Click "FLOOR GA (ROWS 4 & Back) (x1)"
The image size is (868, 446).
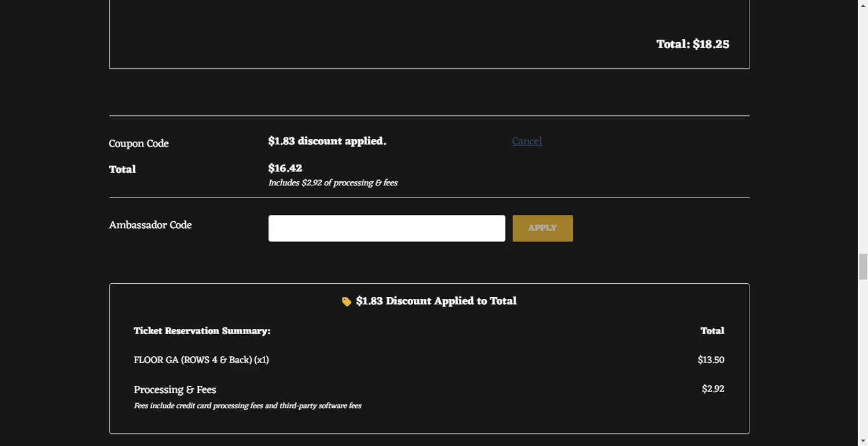pyautogui.click(x=201, y=360)
